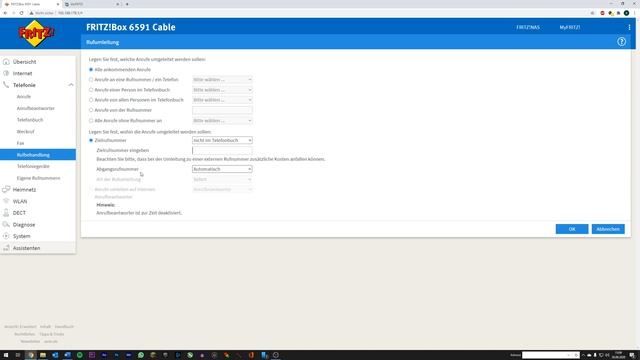Select the highlighted Rufbehandlung menu item

[38, 155]
